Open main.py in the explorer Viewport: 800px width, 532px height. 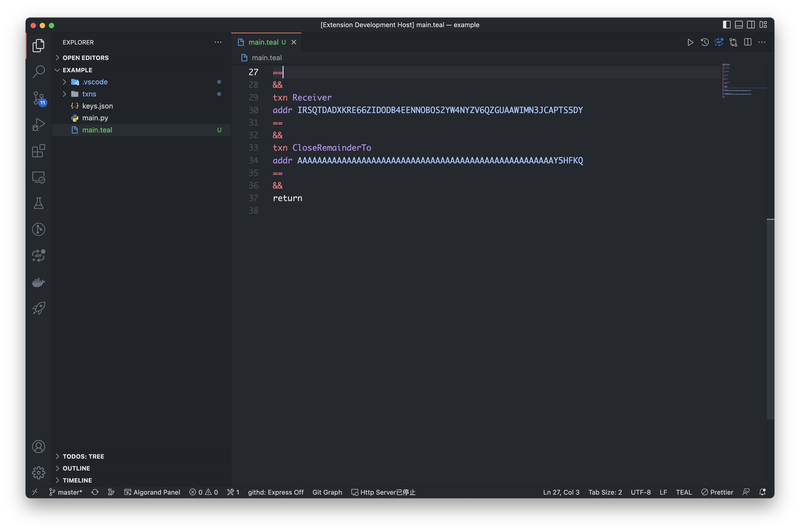pos(95,118)
